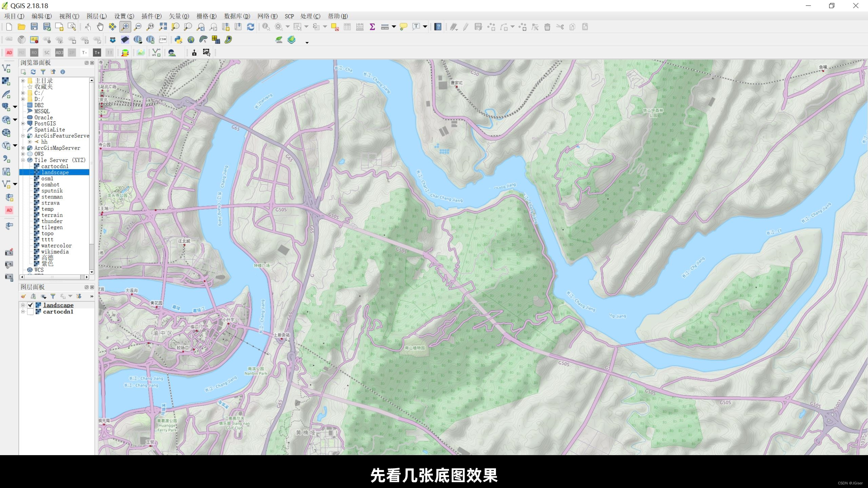Screen dimensions: 868x488
Task: Click the Statistical Summary sigma icon
Action: [x=372, y=27]
